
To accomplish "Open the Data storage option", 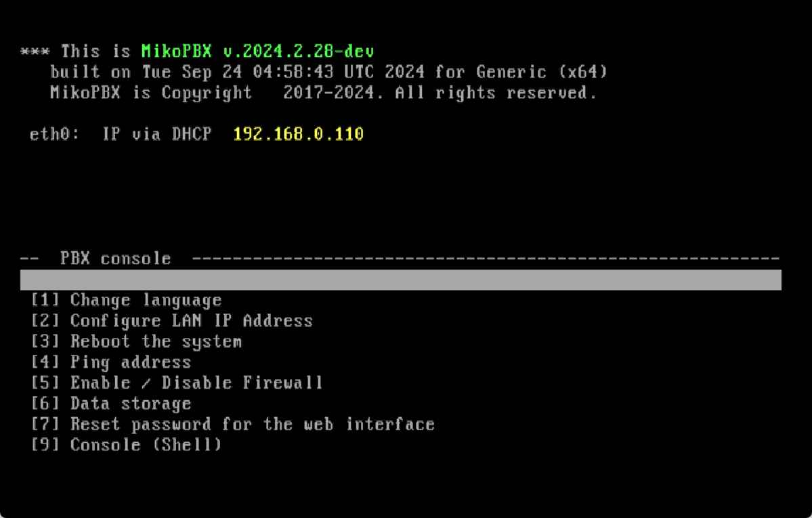I will point(111,404).
